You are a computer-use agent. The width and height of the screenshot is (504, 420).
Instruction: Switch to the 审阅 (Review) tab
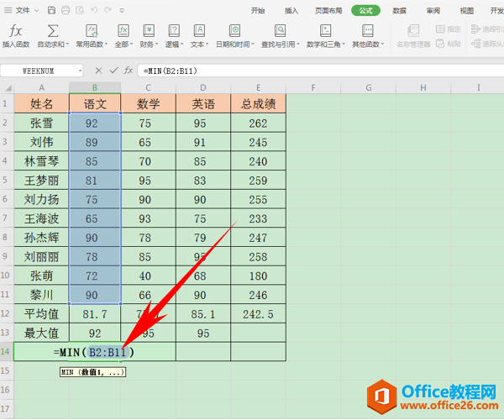click(433, 11)
